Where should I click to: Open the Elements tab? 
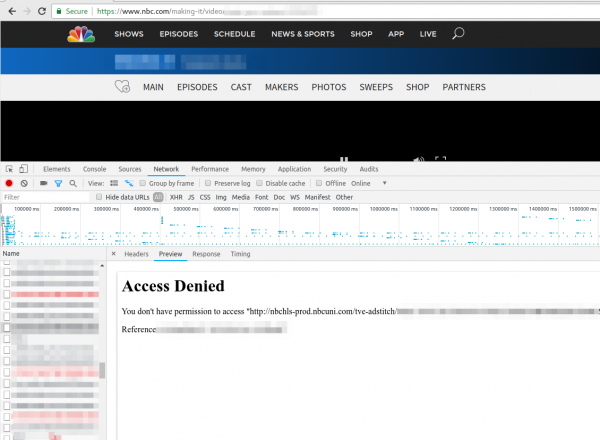click(57, 169)
